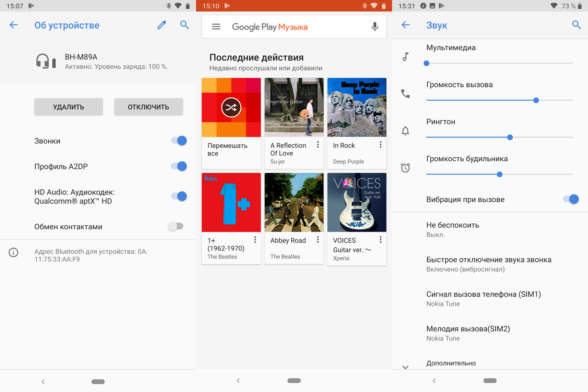Open Сигнал вызова телефона (SIM1)

pos(490,299)
